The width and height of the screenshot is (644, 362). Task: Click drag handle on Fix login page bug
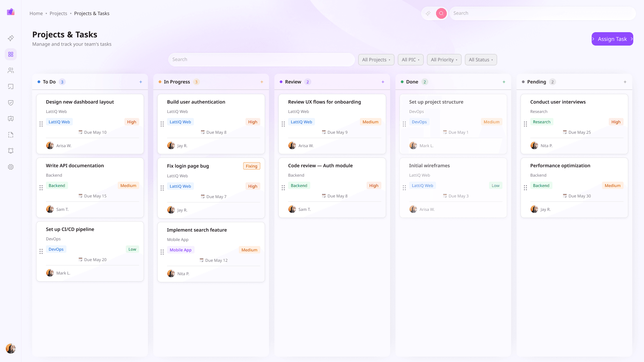coord(162,188)
